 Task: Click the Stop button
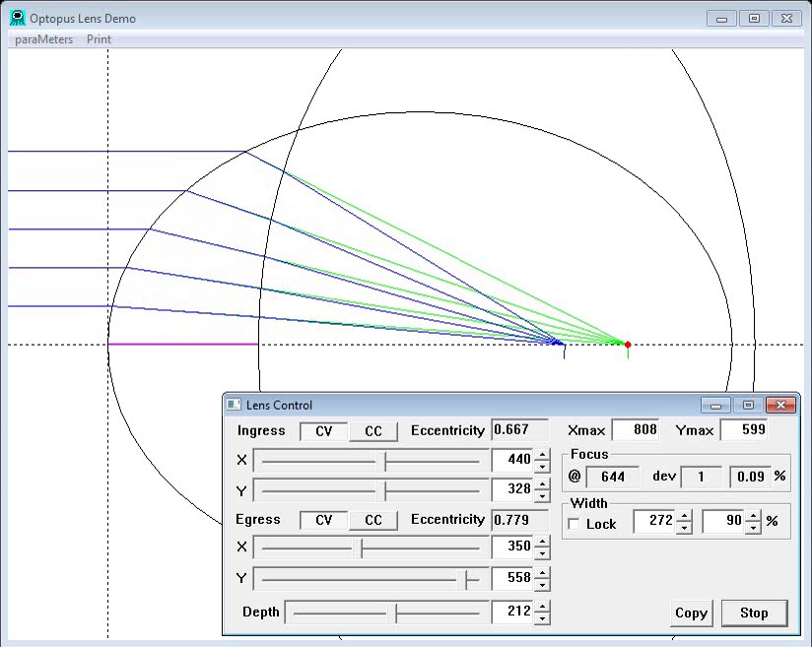click(x=754, y=614)
